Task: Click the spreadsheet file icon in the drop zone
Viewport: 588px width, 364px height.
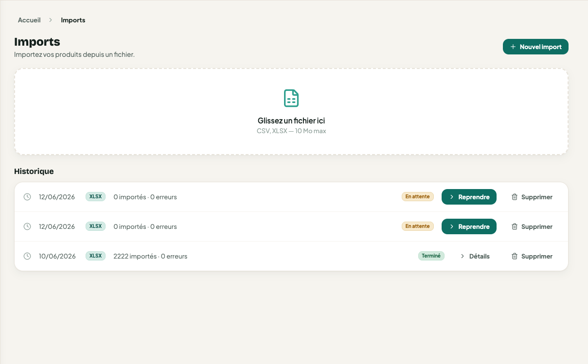Action: click(291, 98)
